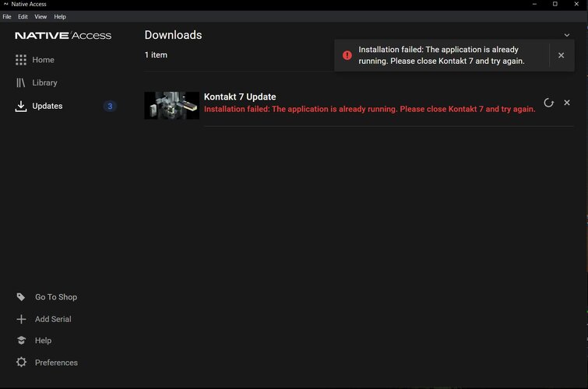This screenshot has height=389, width=588.
Task: Go to Home page label
Action: (43, 60)
